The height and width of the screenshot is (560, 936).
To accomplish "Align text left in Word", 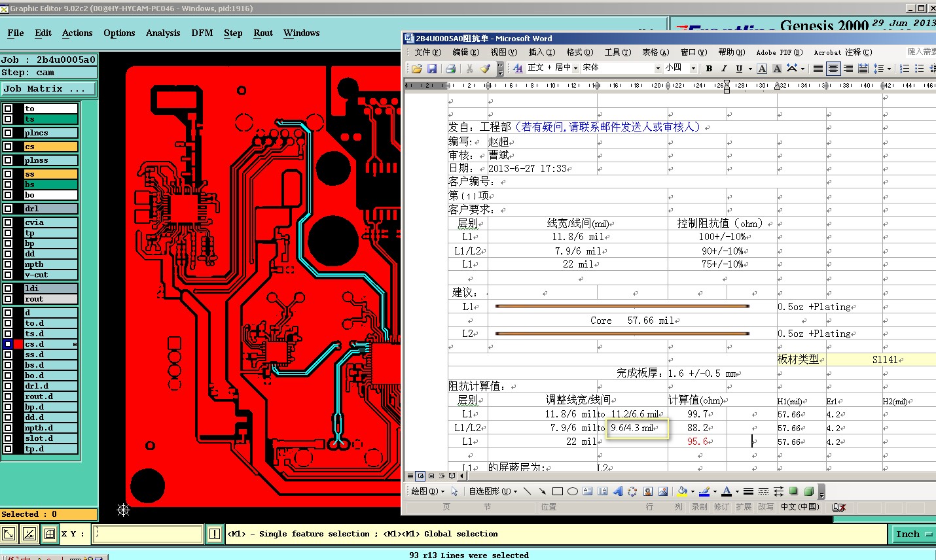I will (818, 68).
